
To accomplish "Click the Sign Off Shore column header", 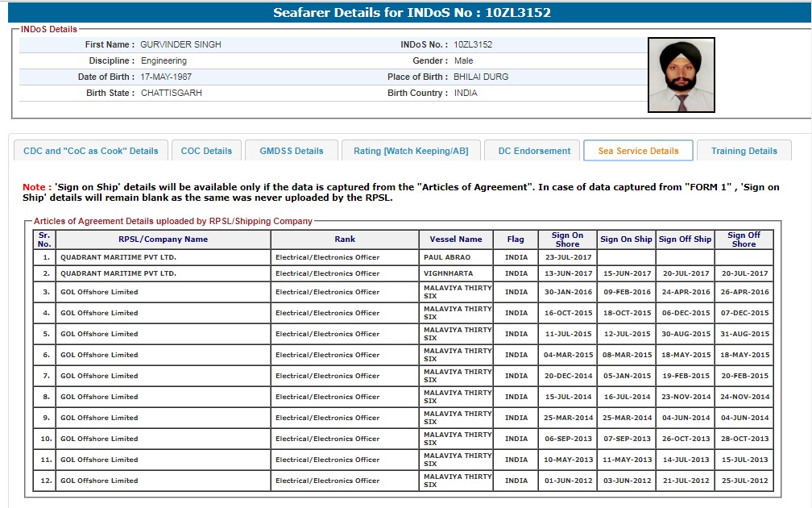I will [744, 239].
